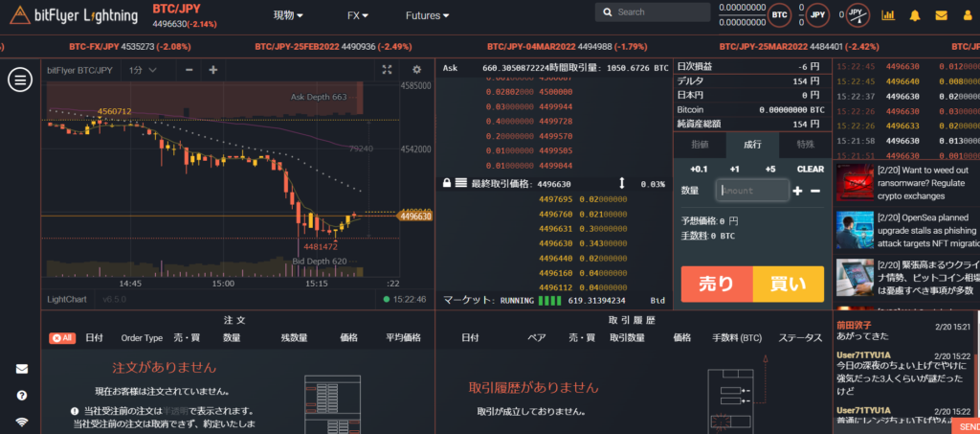Open news about regulating crypto exchanges
This screenshot has width=980, height=434.
pyautogui.click(x=924, y=183)
